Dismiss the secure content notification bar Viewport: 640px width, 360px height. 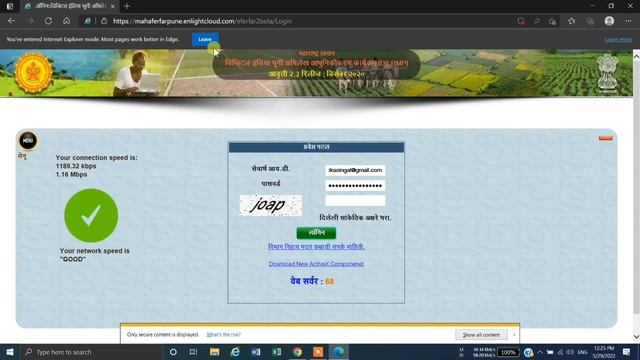point(514,335)
